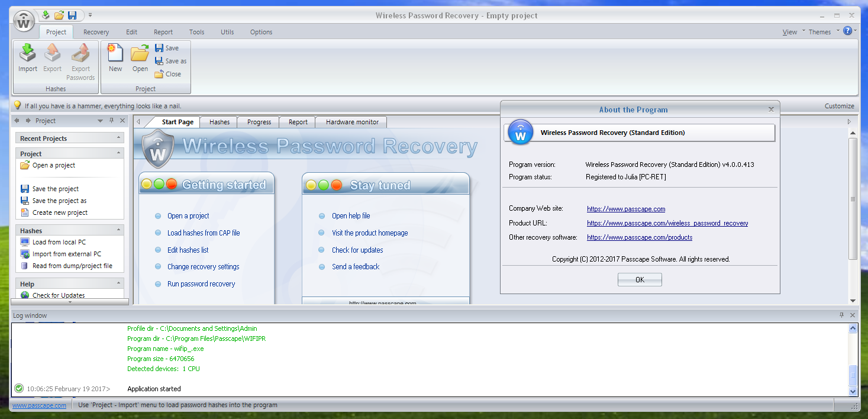Open the Recovery ribbon tab
Image resolution: width=868 pixels, height=419 pixels.
(96, 32)
